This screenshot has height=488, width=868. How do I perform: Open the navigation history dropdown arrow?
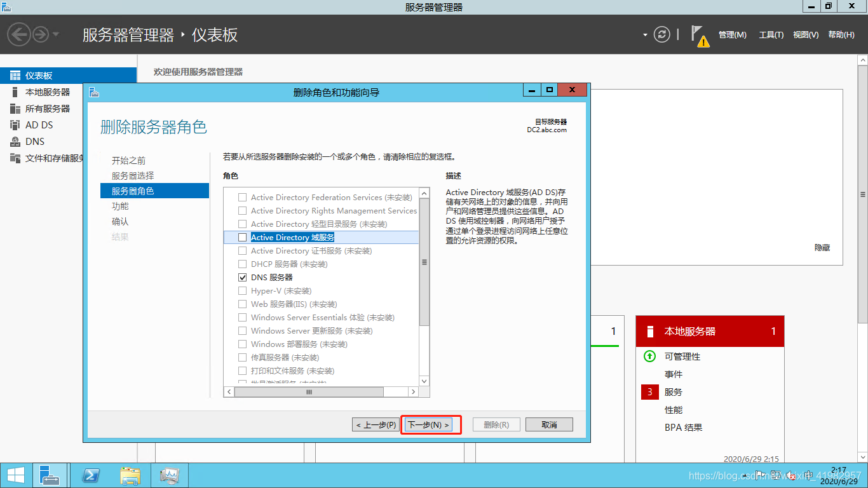pos(56,34)
